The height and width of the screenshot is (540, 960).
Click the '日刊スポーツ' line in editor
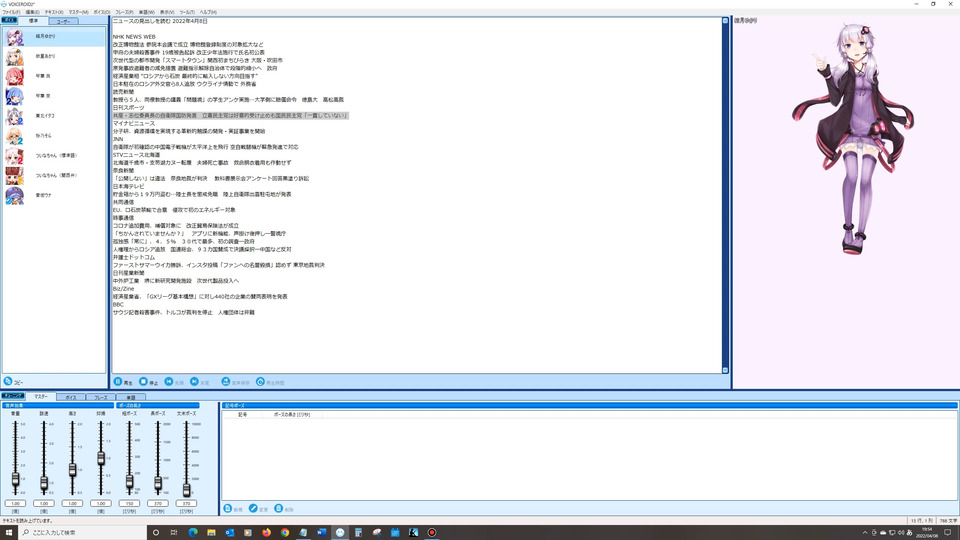point(129,107)
